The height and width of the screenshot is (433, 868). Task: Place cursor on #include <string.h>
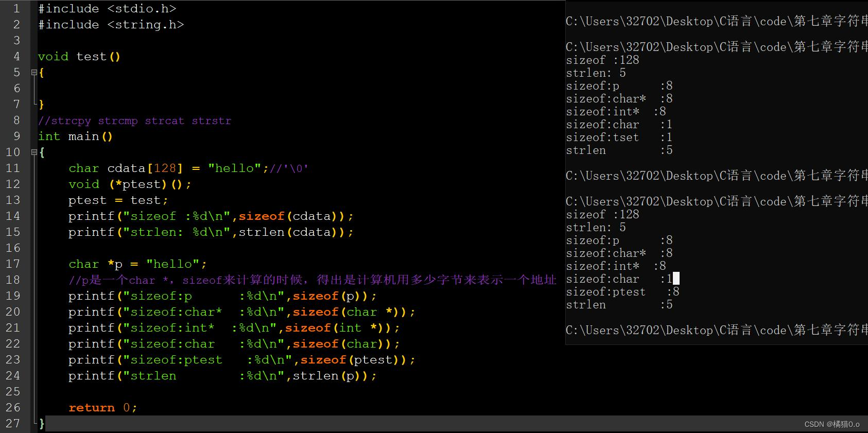[111, 25]
